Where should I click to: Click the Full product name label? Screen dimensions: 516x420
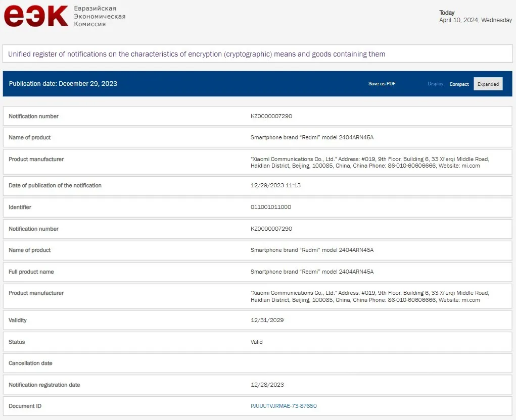31,272
